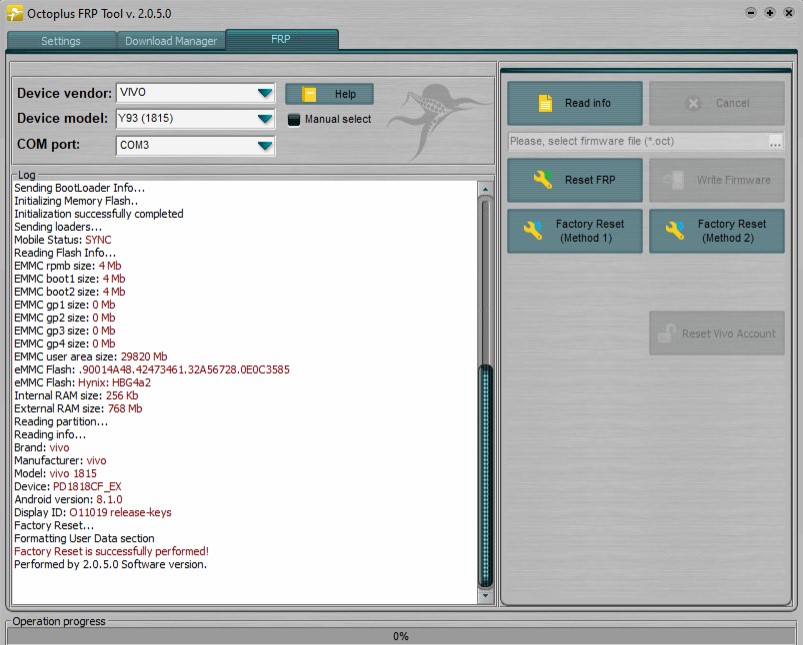Viewport: 803px width, 645px height.
Task: Click 'EMMC rpmb size: 4 Mb' log line
Action: 68,266
